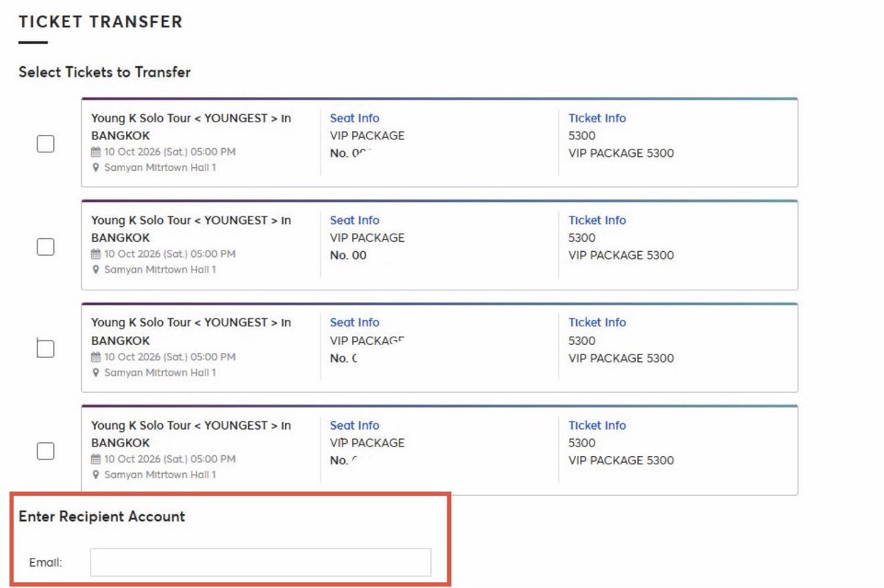Click Ticket Info in the third ticket card
884x588 pixels.
[x=597, y=323]
